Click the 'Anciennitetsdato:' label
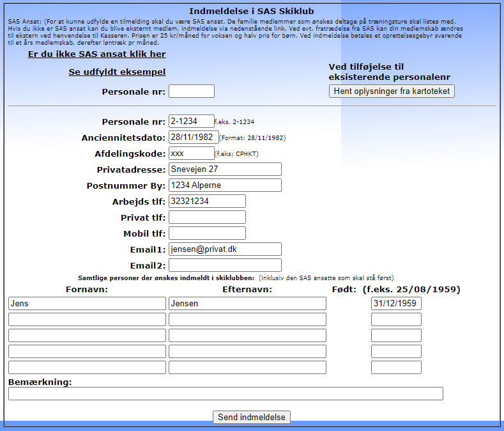The width and height of the screenshot is (504, 431). (123, 137)
